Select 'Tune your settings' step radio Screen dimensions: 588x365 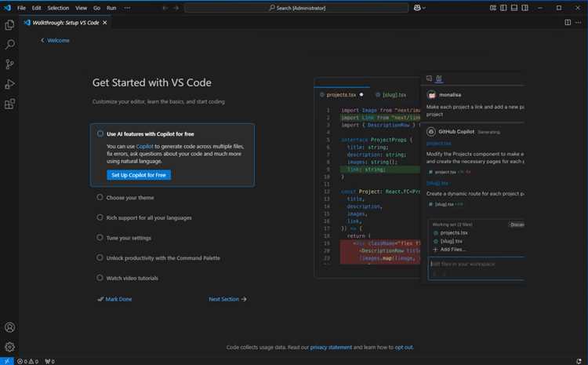100,237
